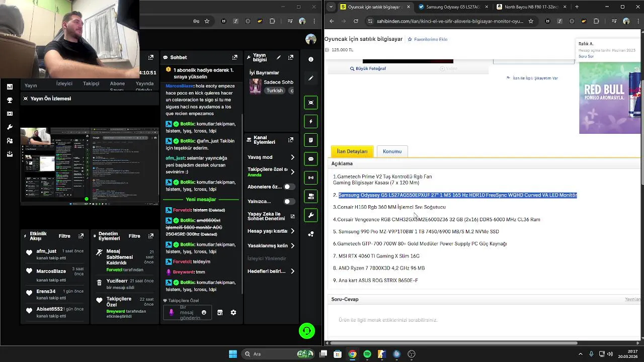Click the Yayın Ön İzlemesi thumbnail
Viewport: 644px width, 362px height.
pyautogui.click(x=90, y=166)
